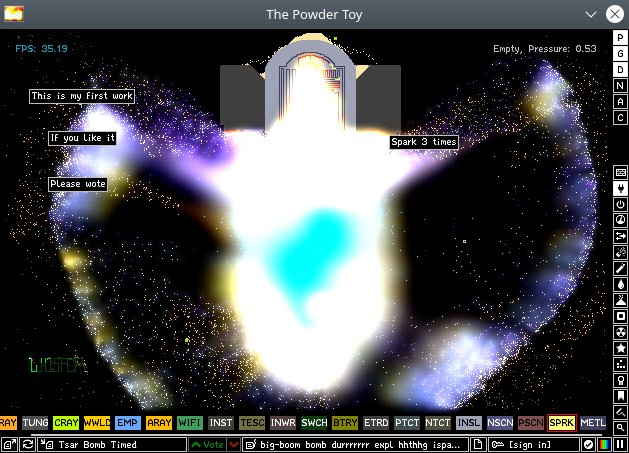The image size is (629, 453).
Task: Open the element Search magnifier
Action: coord(621,428)
